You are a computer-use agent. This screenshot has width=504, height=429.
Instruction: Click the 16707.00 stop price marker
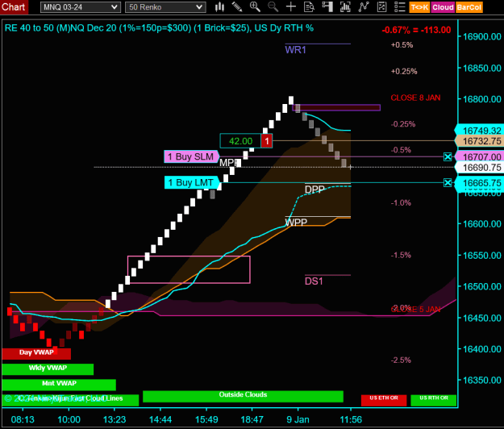coord(481,156)
